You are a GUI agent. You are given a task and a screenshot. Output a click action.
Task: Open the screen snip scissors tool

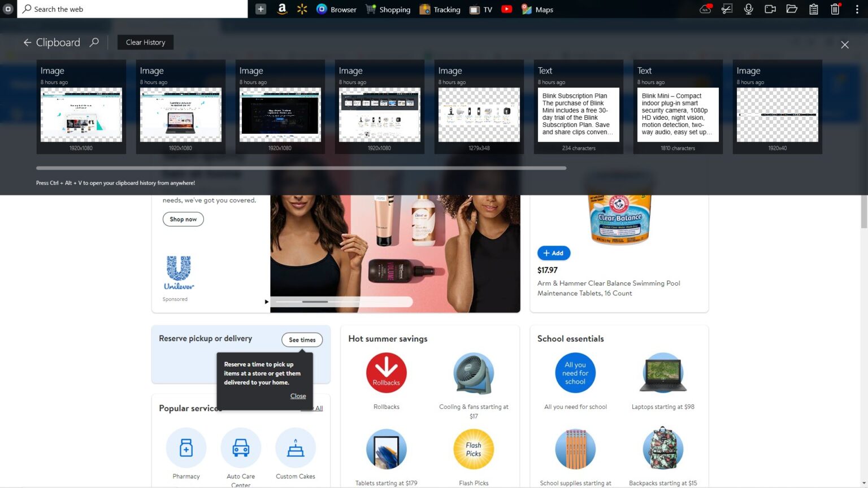(x=727, y=9)
